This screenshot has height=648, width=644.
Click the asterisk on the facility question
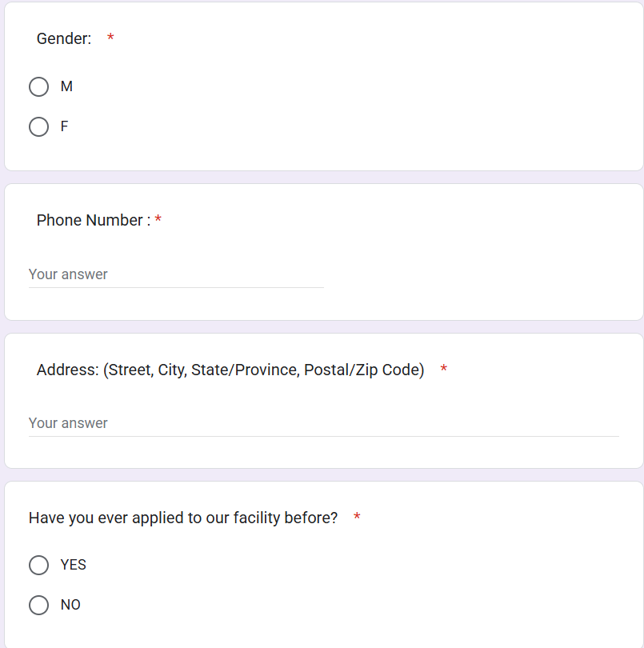[356, 515]
